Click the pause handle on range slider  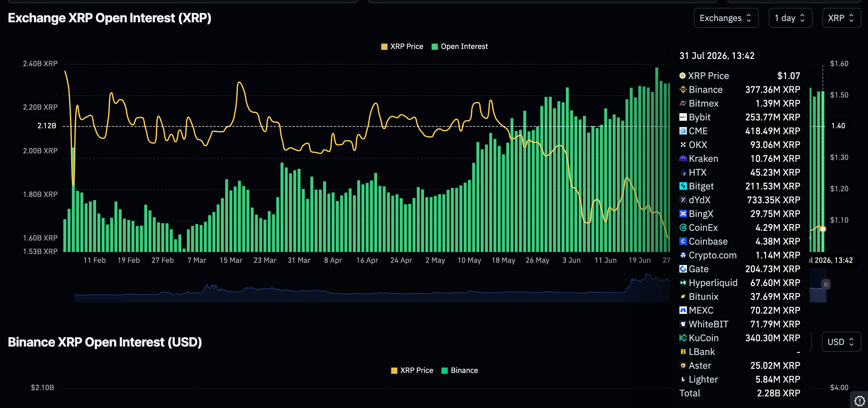826,284
